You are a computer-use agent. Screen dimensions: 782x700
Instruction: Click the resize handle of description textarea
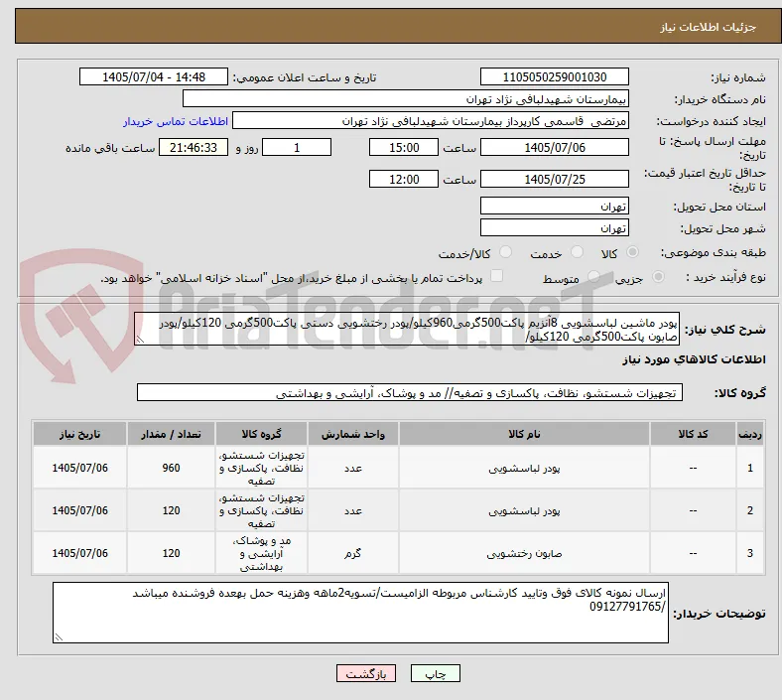point(140,340)
